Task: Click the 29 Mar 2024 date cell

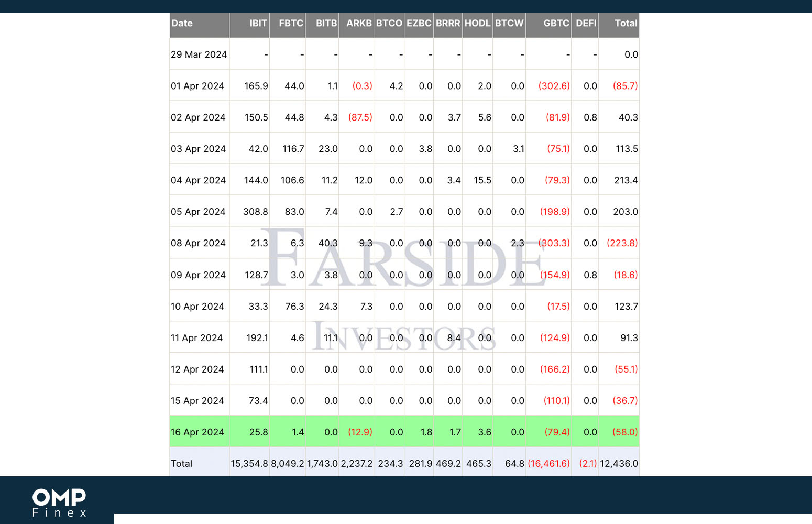Action: [x=199, y=54]
